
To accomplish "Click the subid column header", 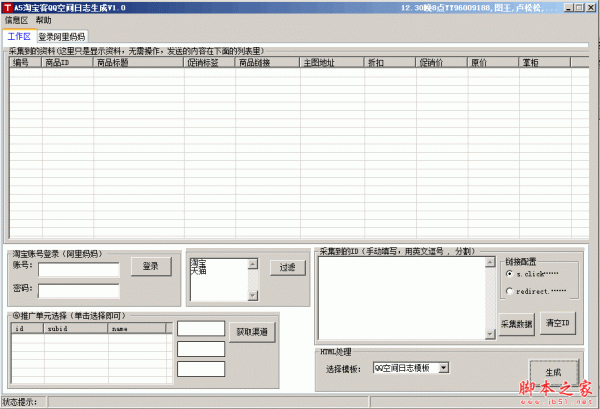I will tap(76, 328).
